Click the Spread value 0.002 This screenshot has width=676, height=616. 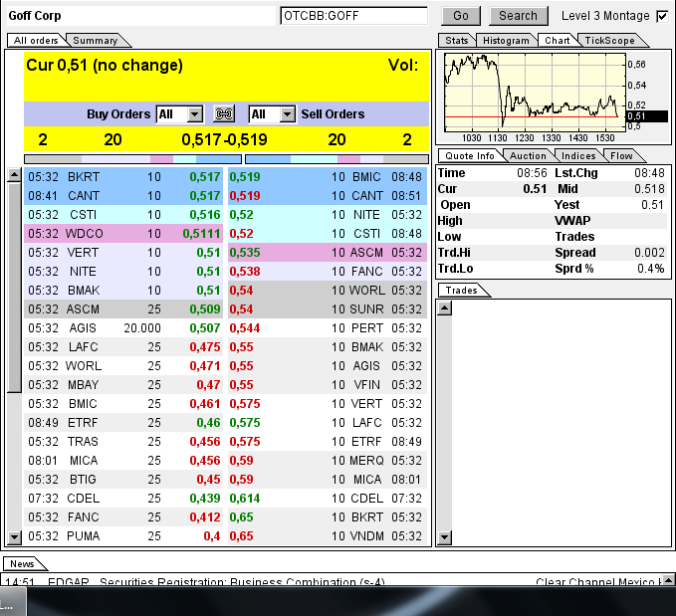pyautogui.click(x=649, y=253)
